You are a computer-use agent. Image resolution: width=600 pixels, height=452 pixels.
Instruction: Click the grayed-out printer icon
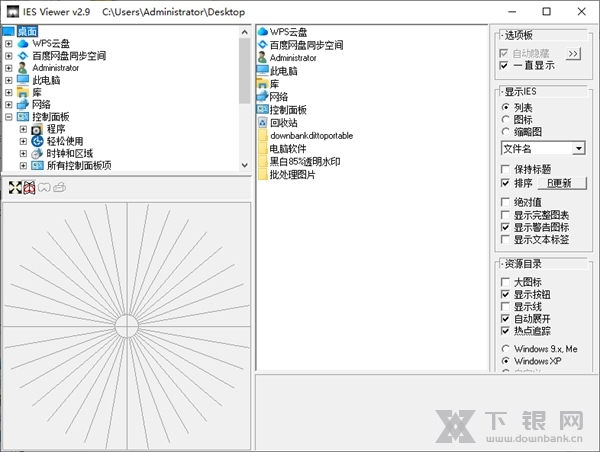(x=59, y=188)
